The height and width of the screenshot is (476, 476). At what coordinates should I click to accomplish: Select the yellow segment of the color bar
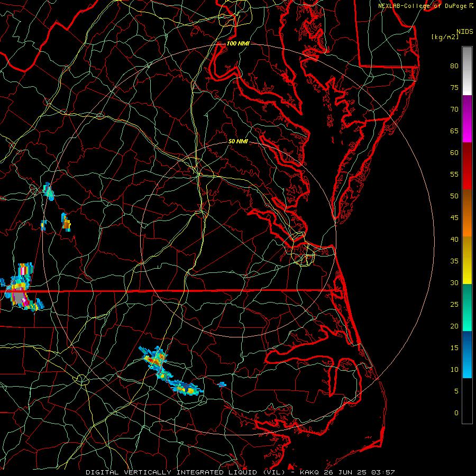467,260
